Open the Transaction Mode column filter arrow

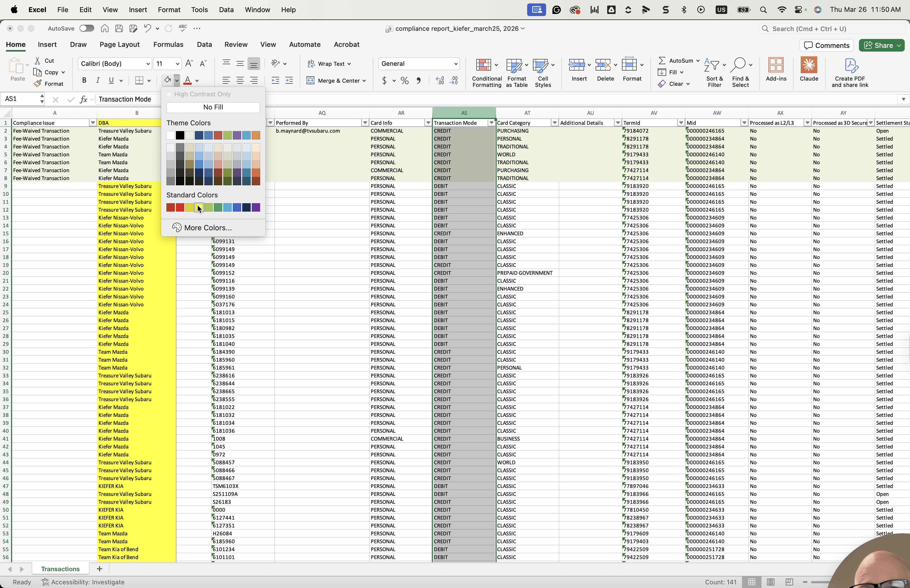[491, 123]
